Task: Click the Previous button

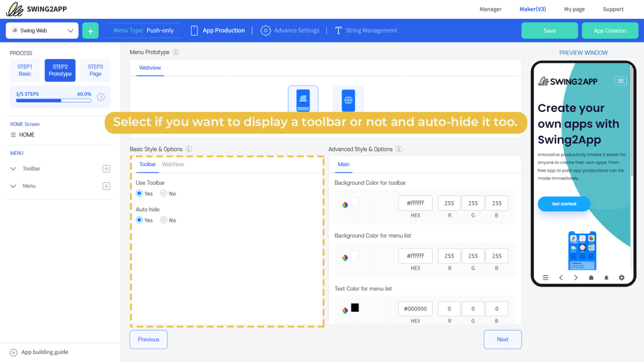Action: [x=148, y=339]
